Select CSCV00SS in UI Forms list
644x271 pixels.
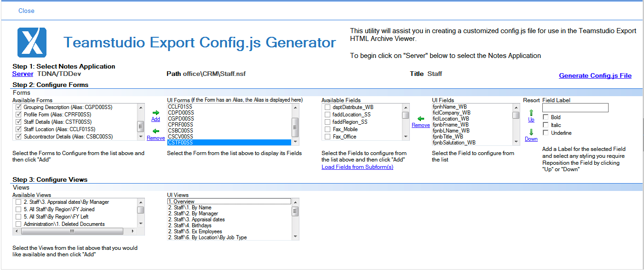[x=229, y=137]
